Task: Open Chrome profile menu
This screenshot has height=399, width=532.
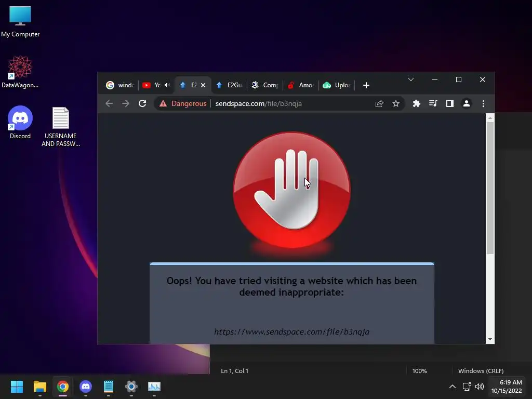Action: click(467, 103)
